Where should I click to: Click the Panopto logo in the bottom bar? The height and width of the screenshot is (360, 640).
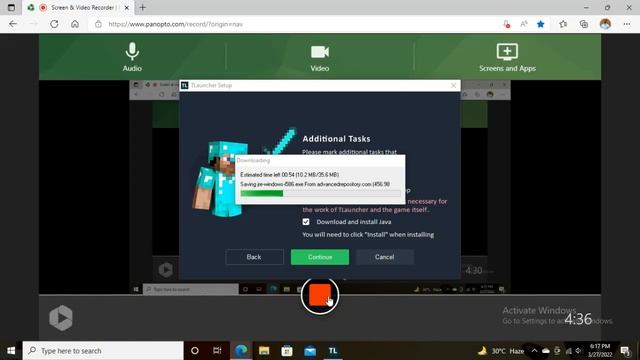(x=61, y=318)
